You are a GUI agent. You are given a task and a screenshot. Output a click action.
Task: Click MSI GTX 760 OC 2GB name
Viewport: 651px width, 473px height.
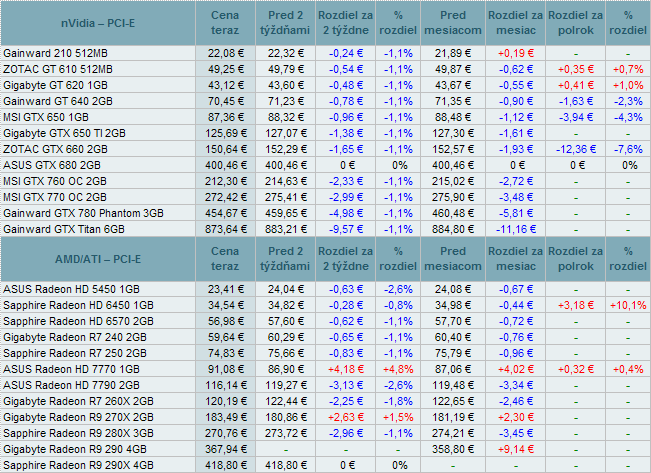coord(55,181)
